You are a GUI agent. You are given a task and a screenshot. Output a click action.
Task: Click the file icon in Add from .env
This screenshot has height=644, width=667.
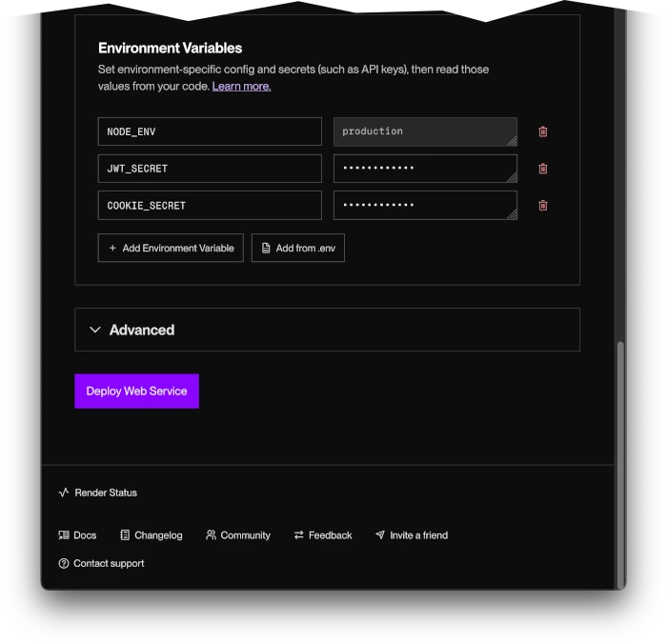266,248
